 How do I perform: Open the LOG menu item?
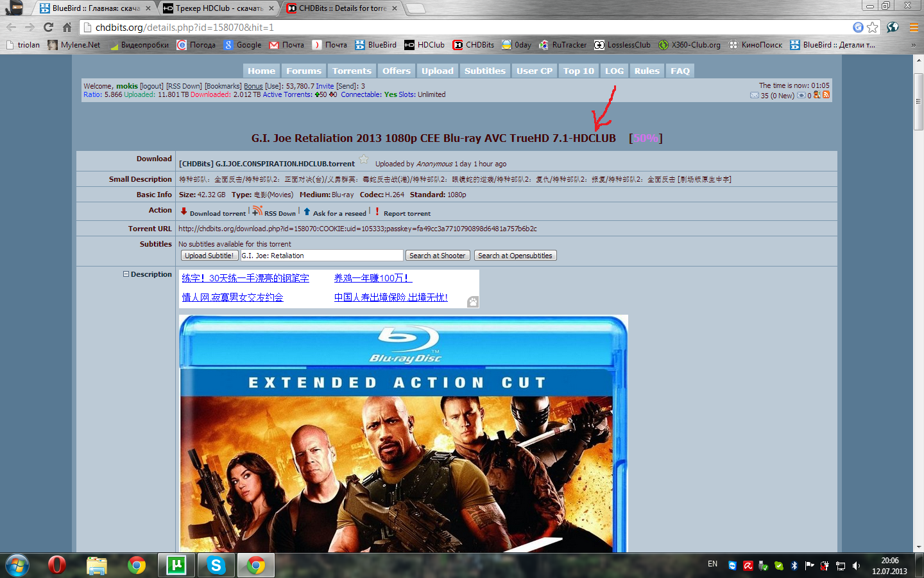click(614, 71)
